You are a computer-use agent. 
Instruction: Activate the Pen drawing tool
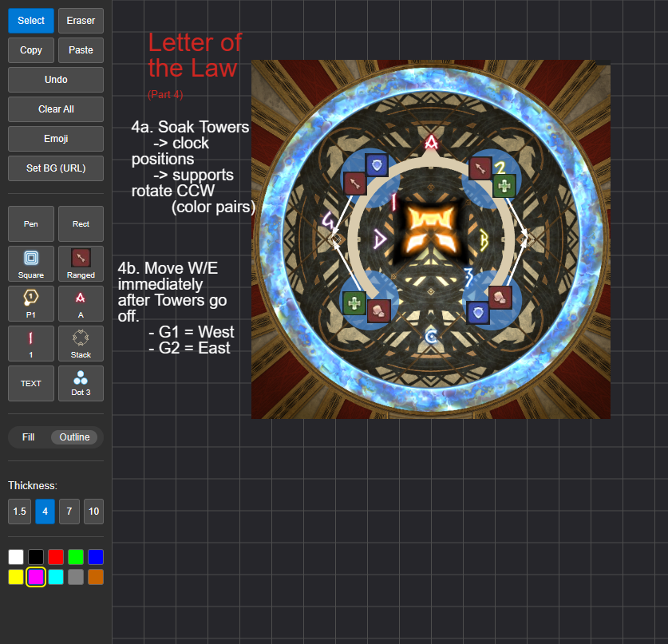(x=31, y=224)
